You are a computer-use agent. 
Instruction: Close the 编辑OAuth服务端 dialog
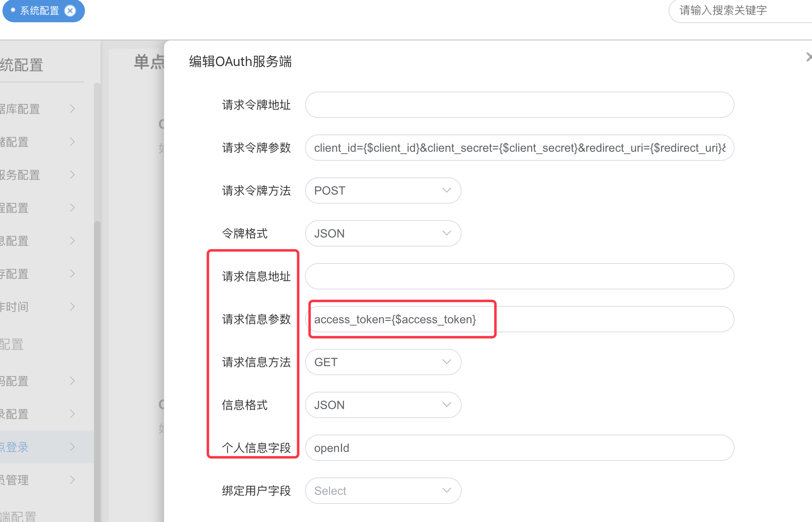pyautogui.click(x=809, y=57)
